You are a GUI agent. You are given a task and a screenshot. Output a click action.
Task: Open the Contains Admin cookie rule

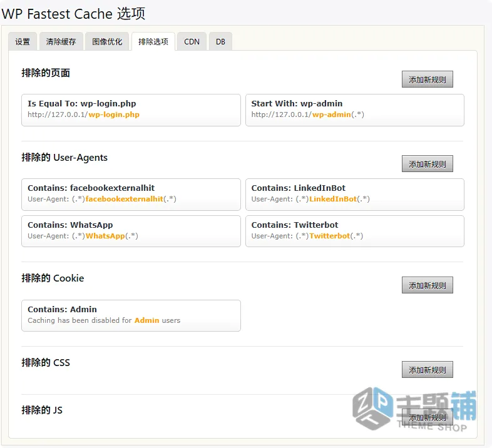[x=131, y=315]
